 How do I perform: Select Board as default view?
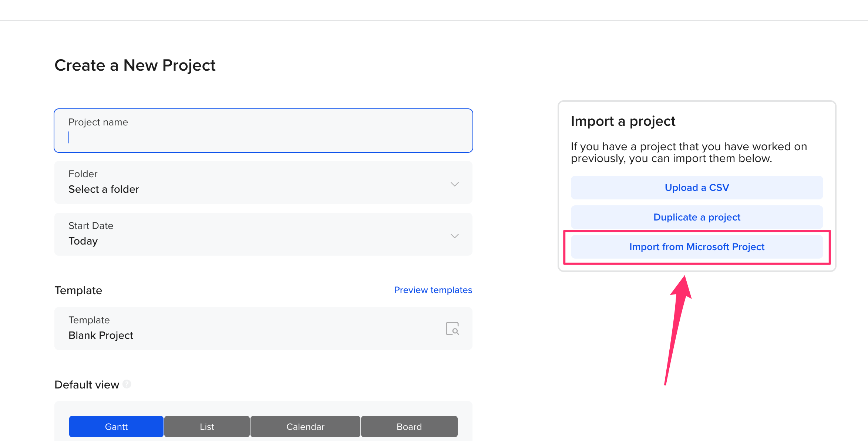[409, 427]
